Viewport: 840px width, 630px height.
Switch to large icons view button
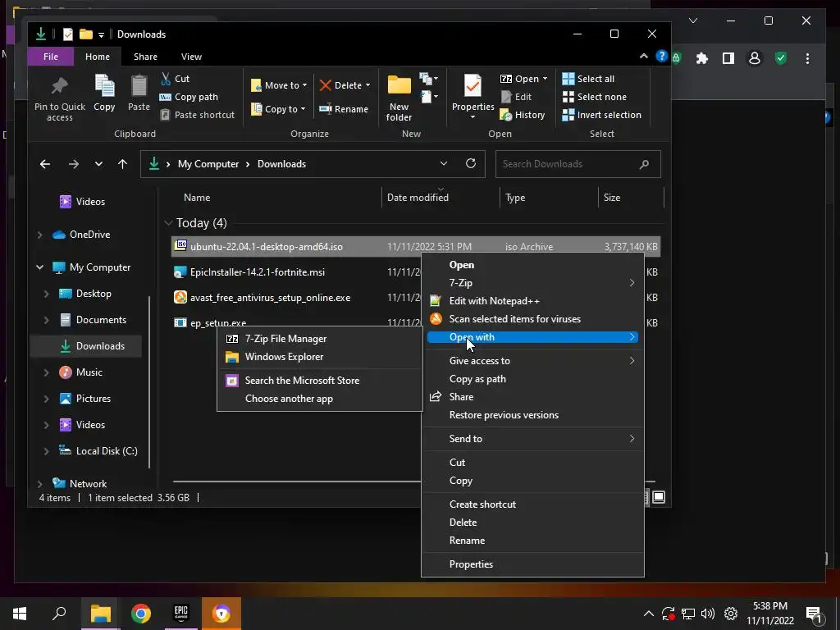click(x=659, y=497)
